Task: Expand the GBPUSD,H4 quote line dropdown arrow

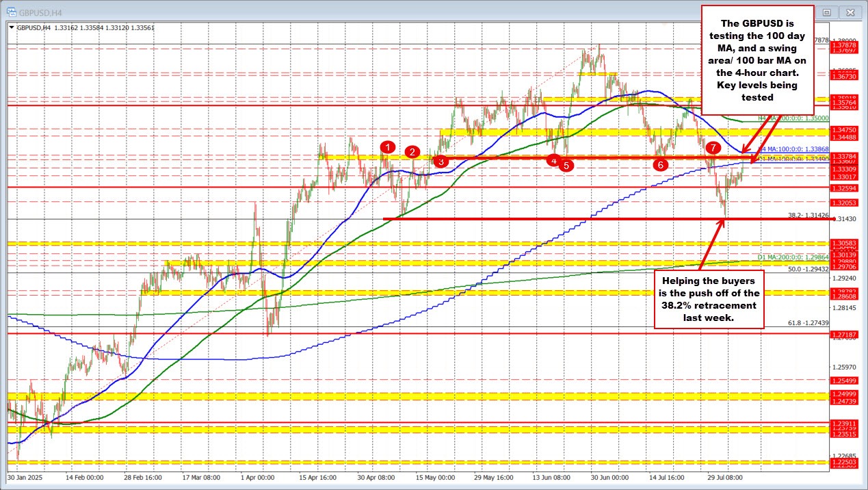Action: [12, 27]
